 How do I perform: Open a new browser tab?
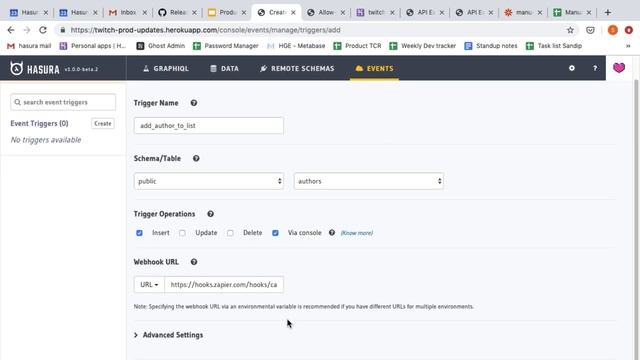608,13
